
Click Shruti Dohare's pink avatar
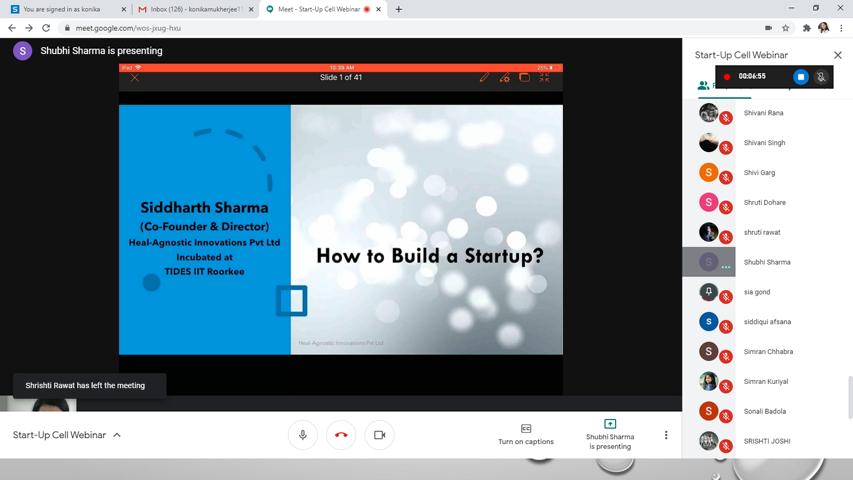pos(708,202)
